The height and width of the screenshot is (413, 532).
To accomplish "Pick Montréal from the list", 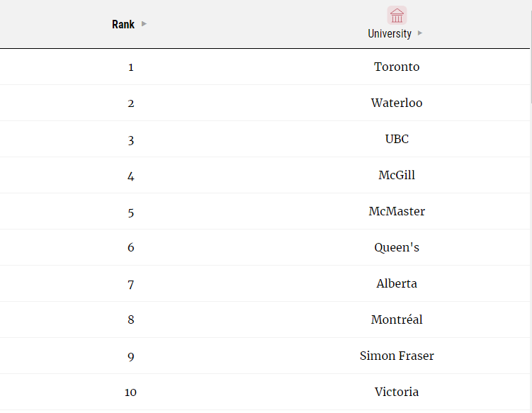I will [397, 320].
